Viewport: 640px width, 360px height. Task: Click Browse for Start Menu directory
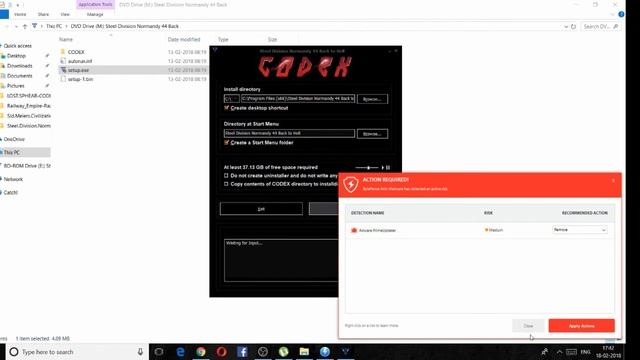click(x=372, y=133)
